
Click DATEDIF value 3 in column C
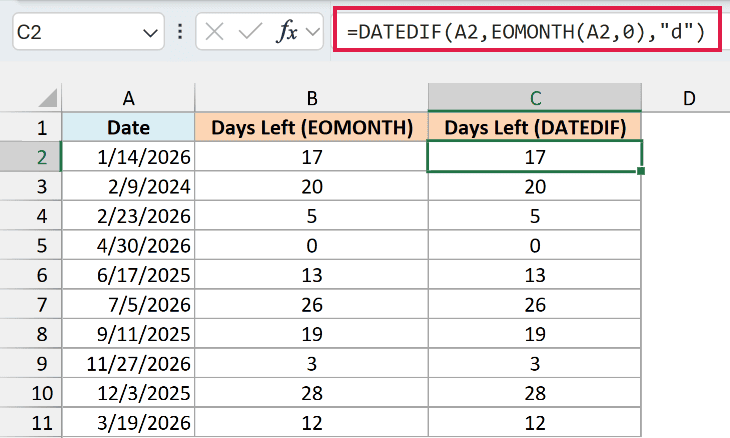pyautogui.click(x=535, y=364)
